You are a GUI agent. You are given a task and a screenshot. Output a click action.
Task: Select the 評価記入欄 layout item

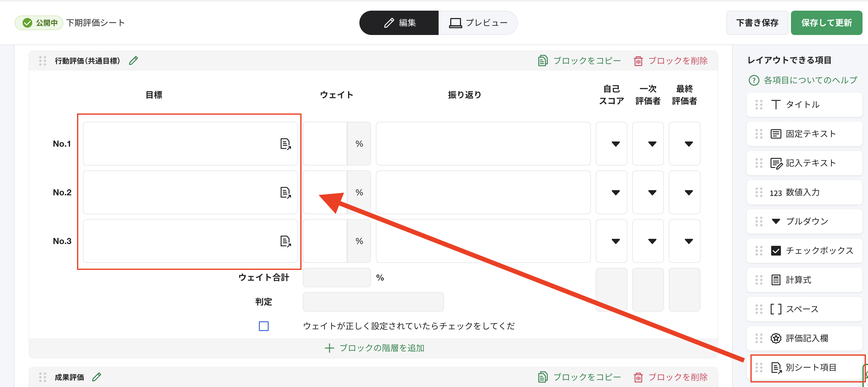pos(804,338)
